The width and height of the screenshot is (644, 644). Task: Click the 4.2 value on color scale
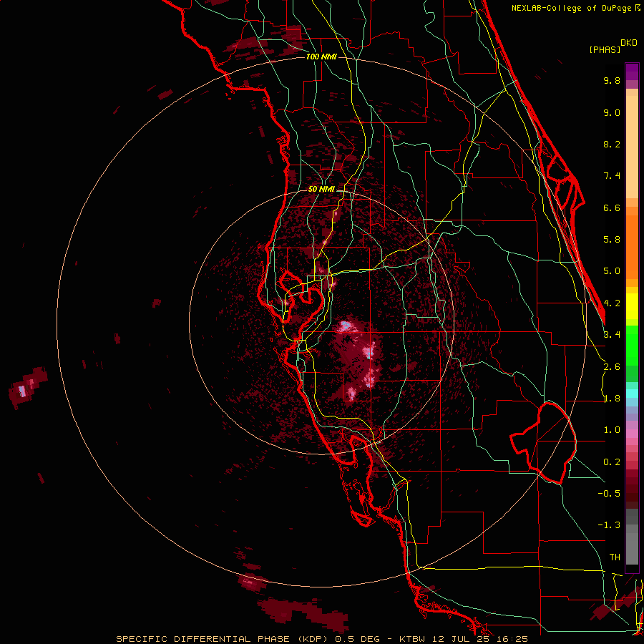point(612,303)
